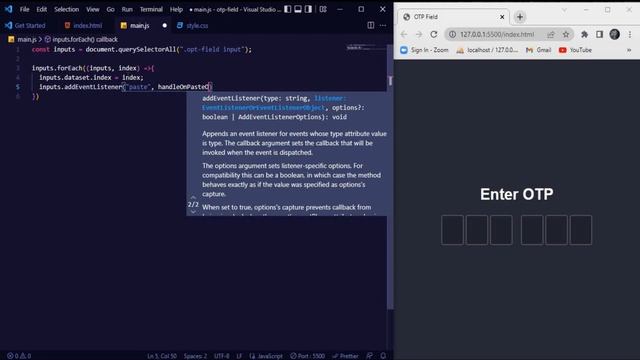640x360 pixels.
Task: Close the OTP Field browser tab
Action: point(502,17)
